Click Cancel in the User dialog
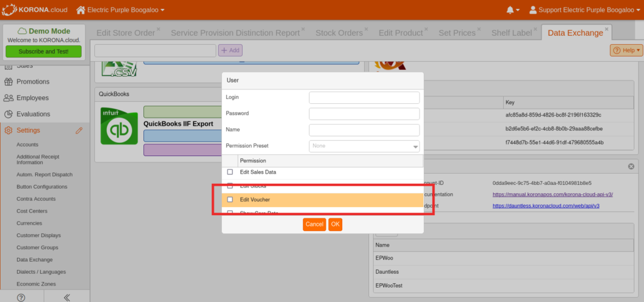Viewport: 644px width, 302px height. (314, 225)
